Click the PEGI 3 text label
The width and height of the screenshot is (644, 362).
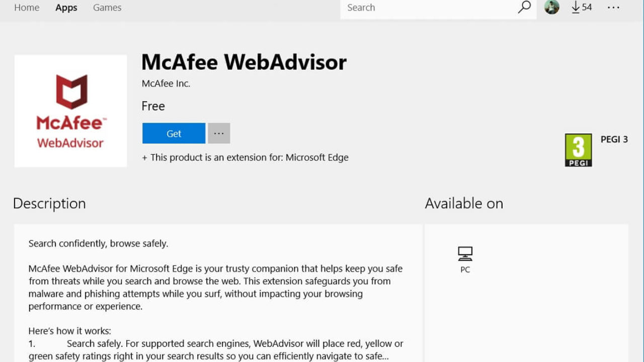(x=614, y=139)
